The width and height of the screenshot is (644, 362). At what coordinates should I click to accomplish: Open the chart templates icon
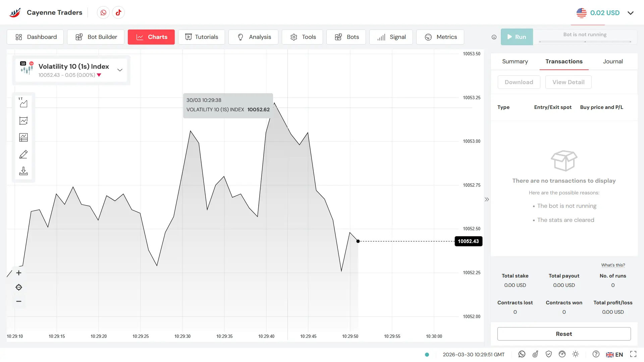coord(23,137)
